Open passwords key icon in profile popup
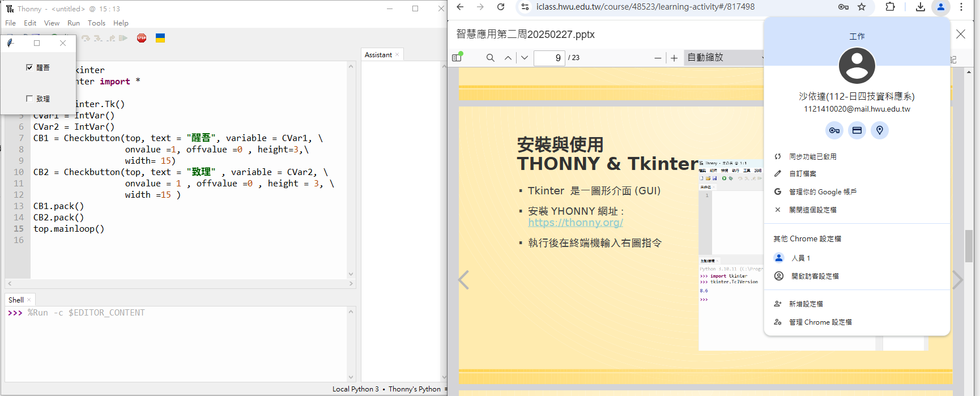This screenshot has width=980, height=396. coord(834,130)
